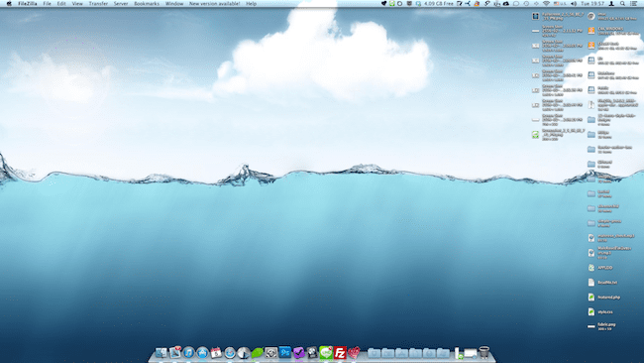644x363 pixels.
Task: Open the File menu
Action: [48, 4]
